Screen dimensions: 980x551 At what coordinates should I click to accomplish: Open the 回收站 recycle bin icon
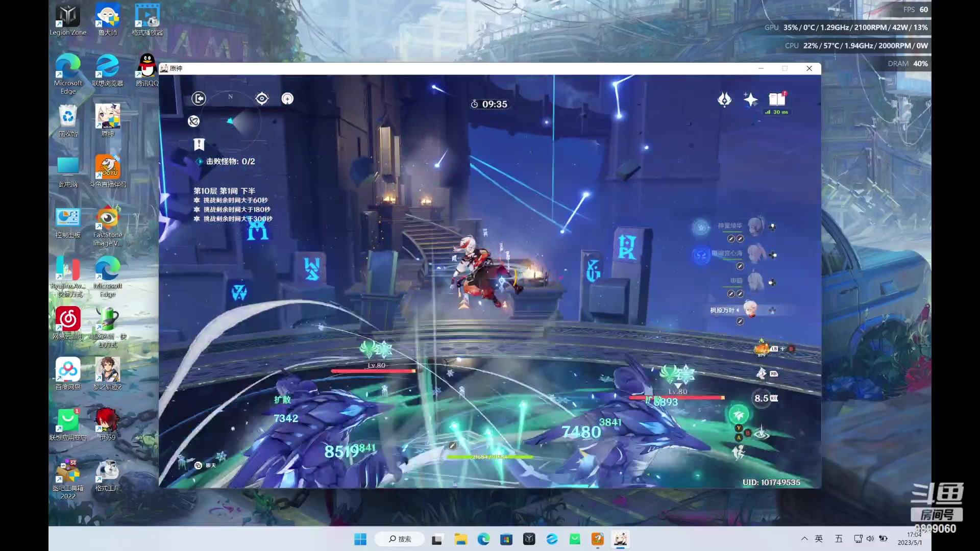point(68,121)
